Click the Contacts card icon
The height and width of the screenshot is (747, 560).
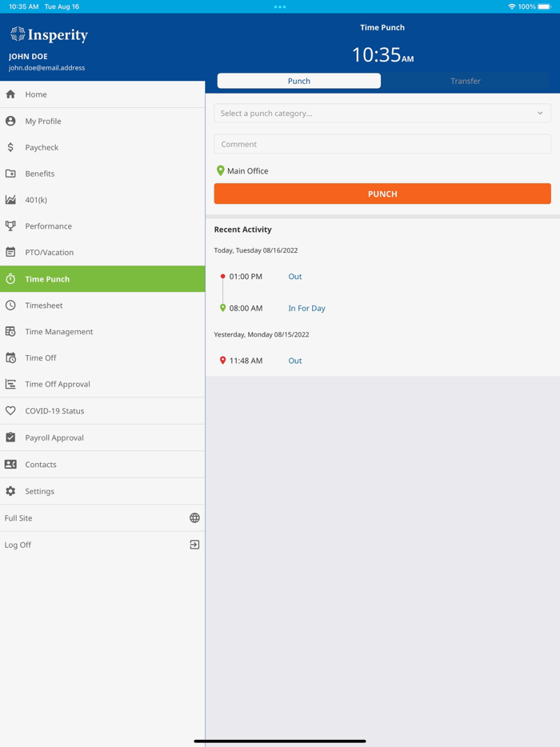click(x=10, y=464)
